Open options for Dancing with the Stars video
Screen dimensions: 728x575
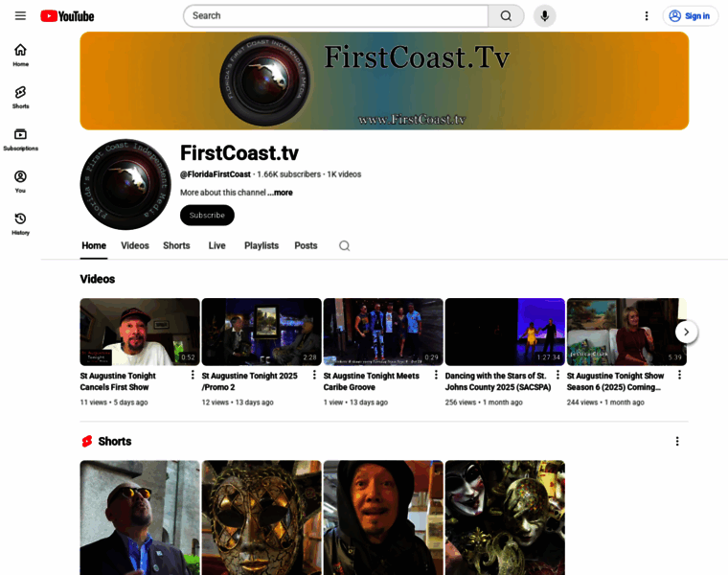click(x=557, y=375)
